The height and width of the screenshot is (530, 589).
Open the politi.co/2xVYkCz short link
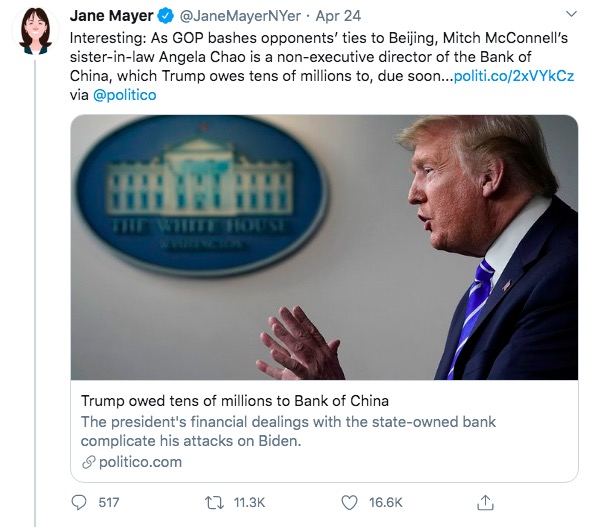click(x=514, y=76)
